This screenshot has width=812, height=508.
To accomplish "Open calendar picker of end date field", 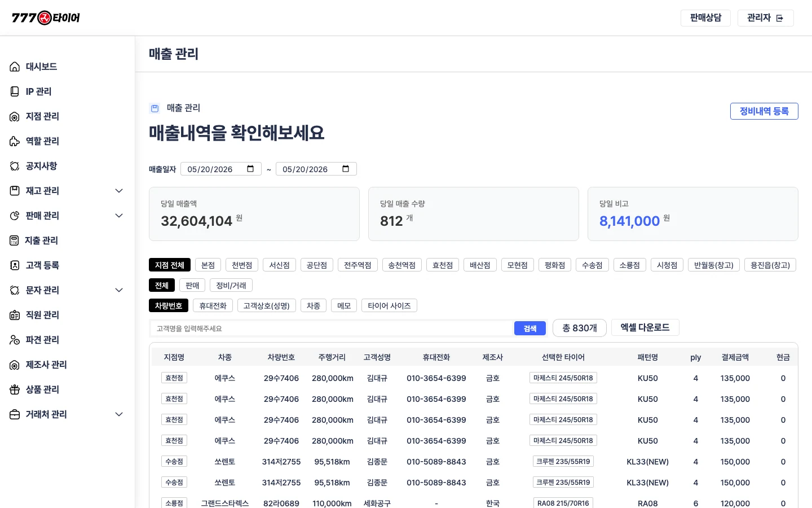I will coord(346,169).
